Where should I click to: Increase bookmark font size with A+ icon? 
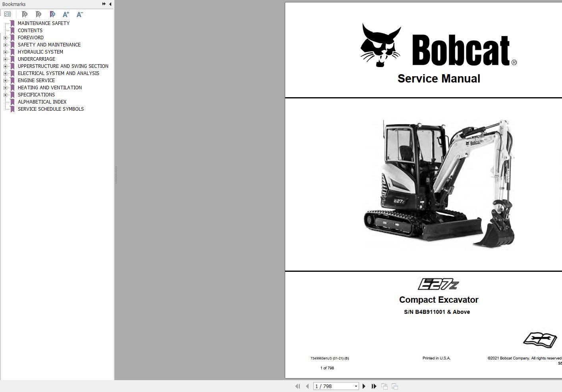pos(66,14)
